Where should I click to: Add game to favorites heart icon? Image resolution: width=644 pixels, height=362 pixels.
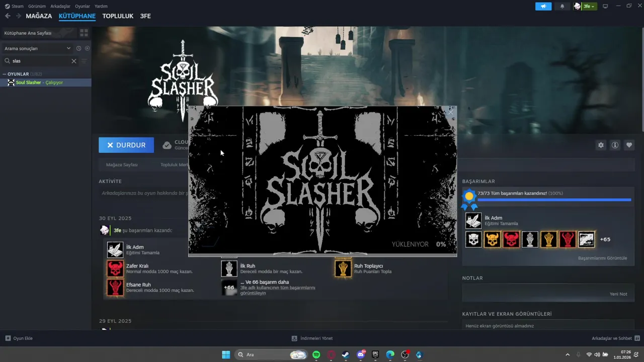coord(629,145)
